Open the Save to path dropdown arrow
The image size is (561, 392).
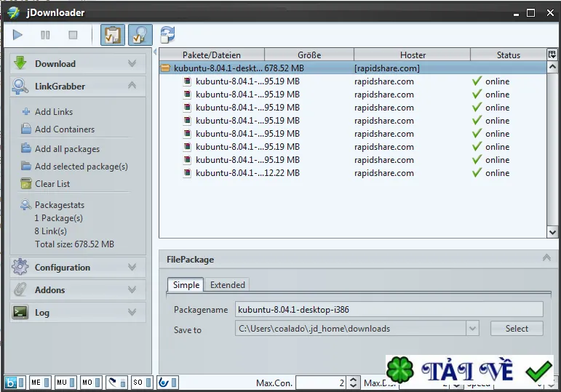(x=472, y=328)
